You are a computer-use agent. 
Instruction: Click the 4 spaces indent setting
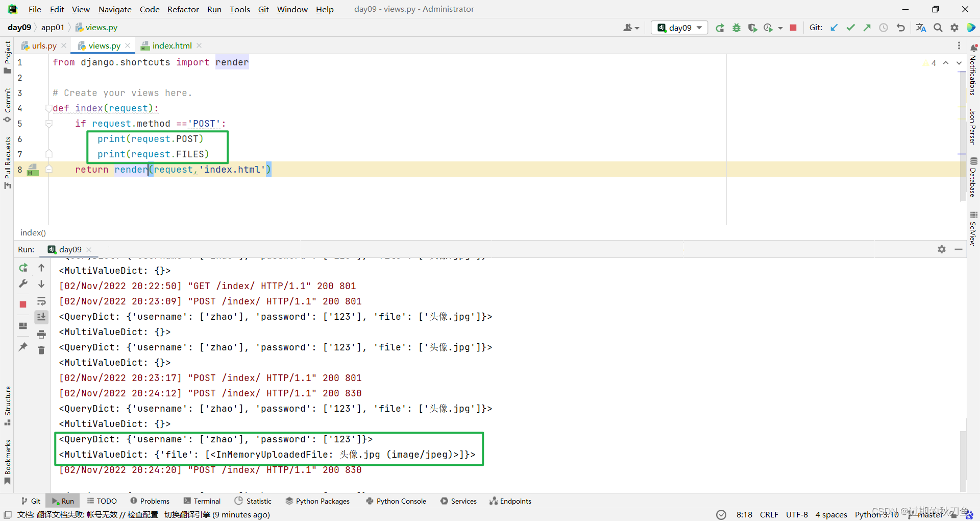click(831, 514)
